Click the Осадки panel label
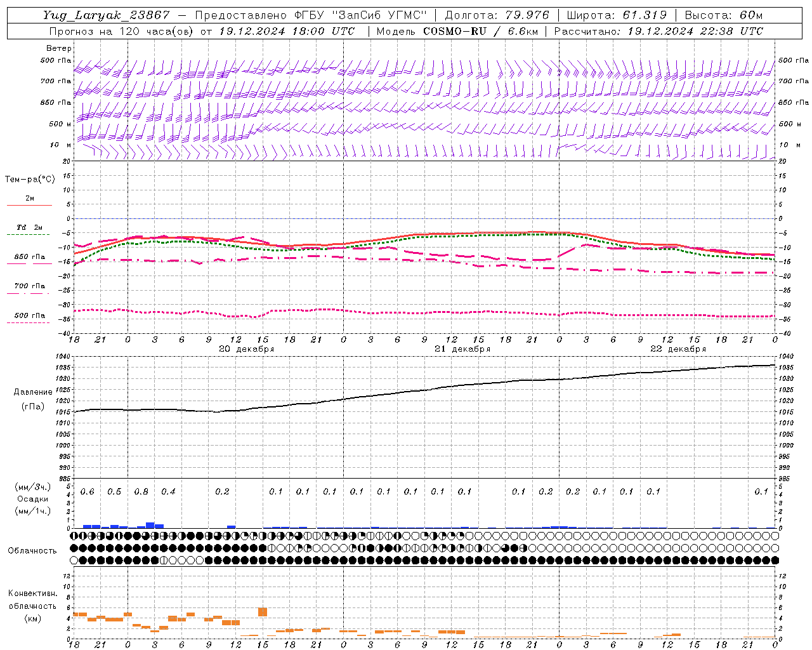The width and height of the screenshot is (812, 650). 33,499
